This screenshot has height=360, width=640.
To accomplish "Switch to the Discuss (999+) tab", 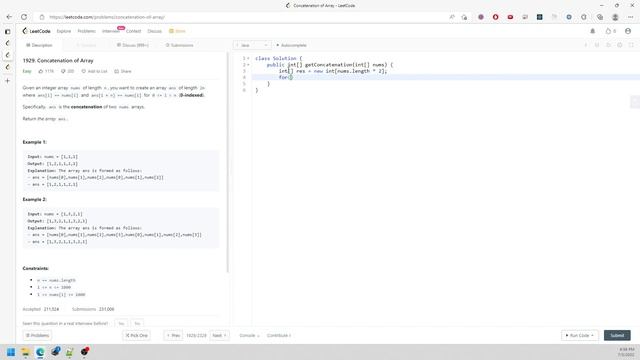I will (x=133, y=45).
